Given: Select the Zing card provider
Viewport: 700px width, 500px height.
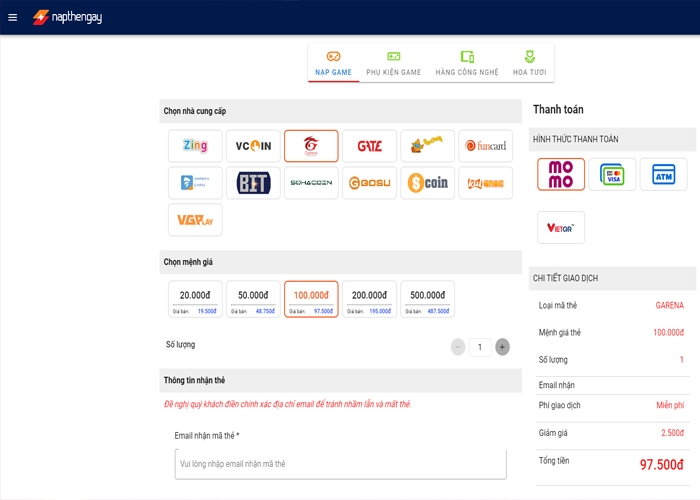Looking at the screenshot, I should click(195, 146).
